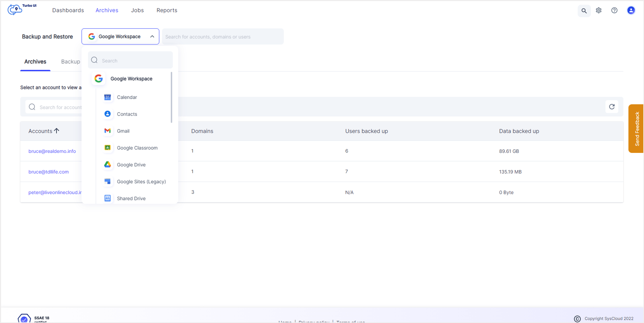This screenshot has height=323, width=644.
Task: Click the help question mark icon
Action: 614,10
